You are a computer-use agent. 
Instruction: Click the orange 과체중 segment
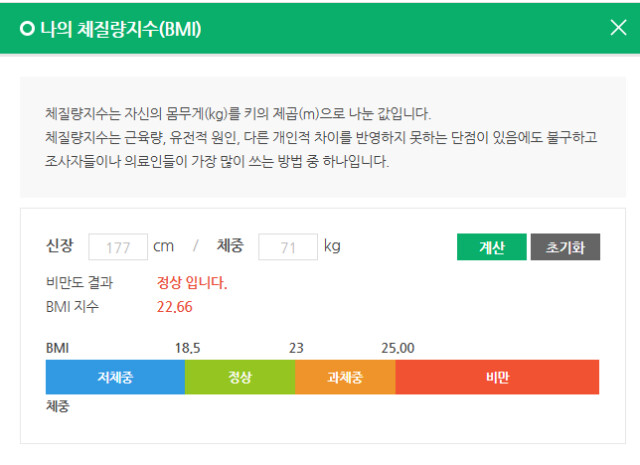[345, 377]
